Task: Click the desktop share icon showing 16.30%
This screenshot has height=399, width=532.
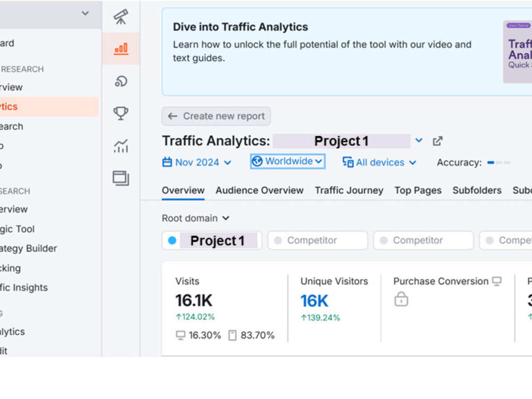Action: [x=180, y=335]
